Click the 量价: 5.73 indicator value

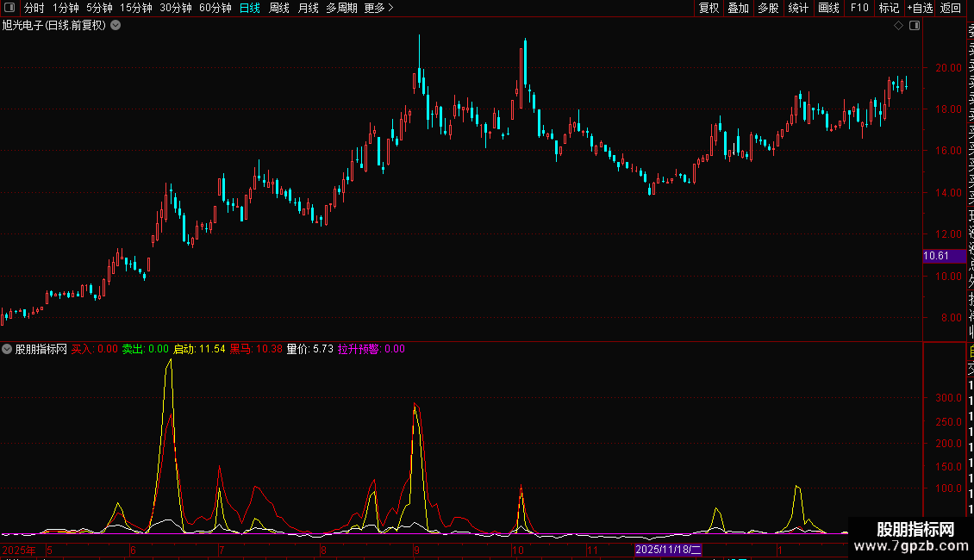tap(310, 349)
